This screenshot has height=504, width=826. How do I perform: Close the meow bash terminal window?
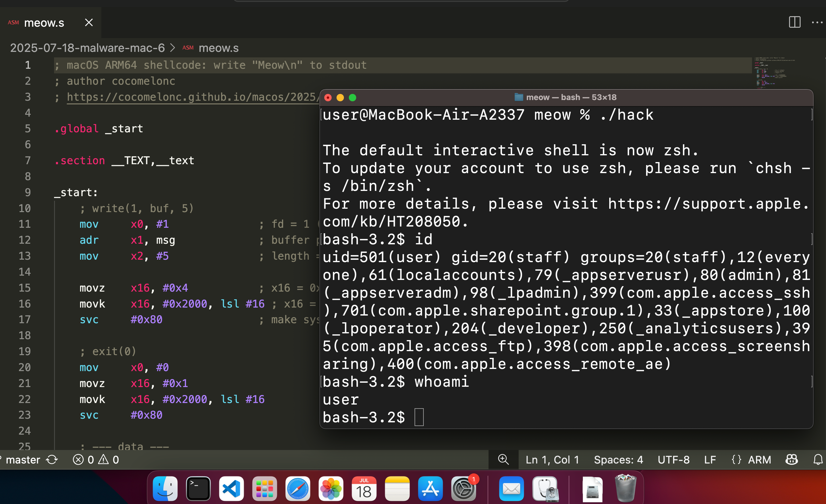tap(328, 98)
